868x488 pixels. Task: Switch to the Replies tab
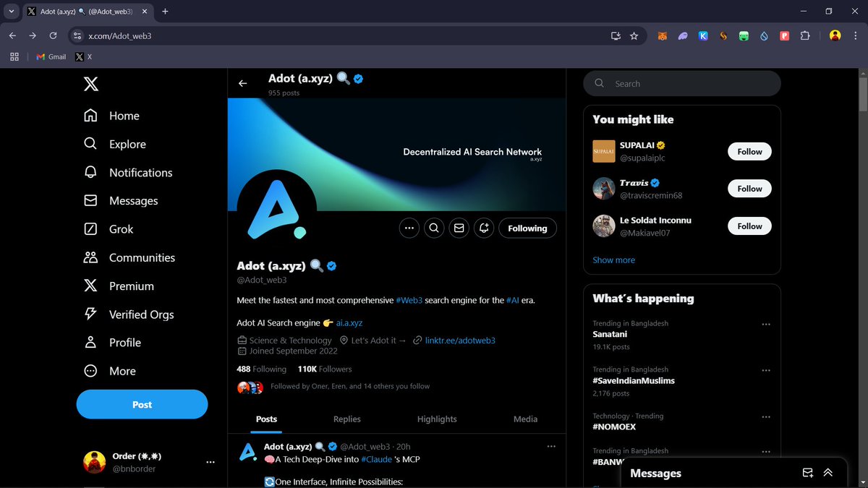coord(347,419)
